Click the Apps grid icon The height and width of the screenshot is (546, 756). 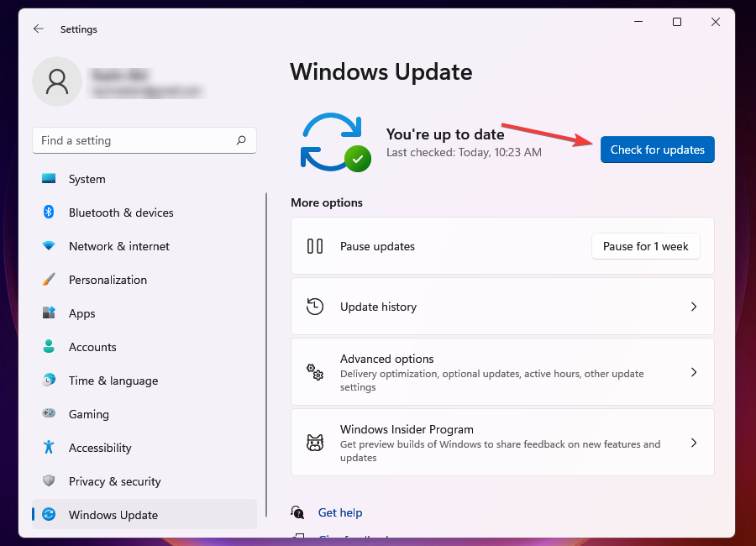pyautogui.click(x=49, y=312)
